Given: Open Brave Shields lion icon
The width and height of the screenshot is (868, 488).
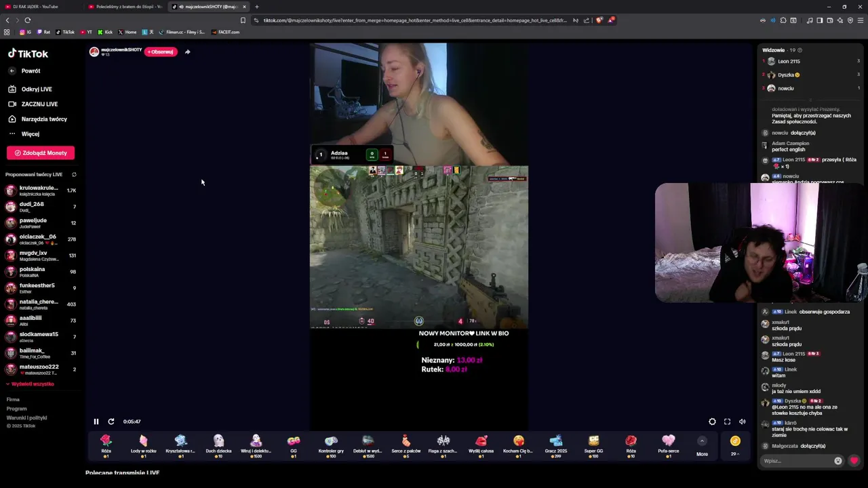Looking at the screenshot, I should point(599,20).
